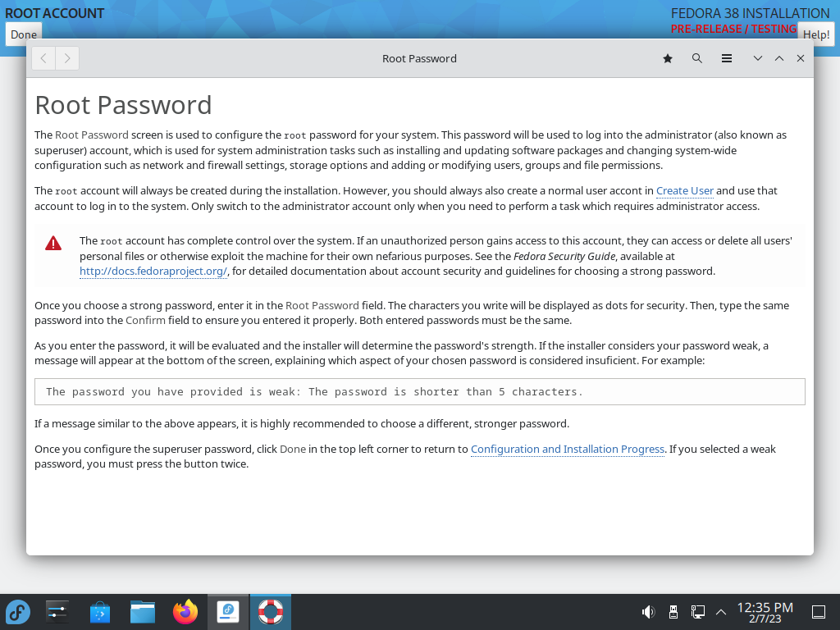
Task: Expand hidden system tray icons
Action: tap(721, 612)
